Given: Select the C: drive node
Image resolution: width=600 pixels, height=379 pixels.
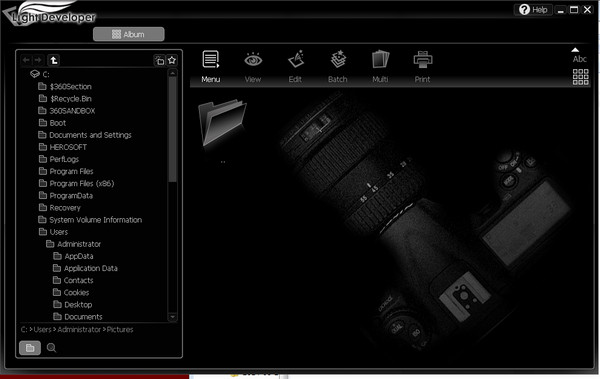Looking at the screenshot, I should (40, 74).
